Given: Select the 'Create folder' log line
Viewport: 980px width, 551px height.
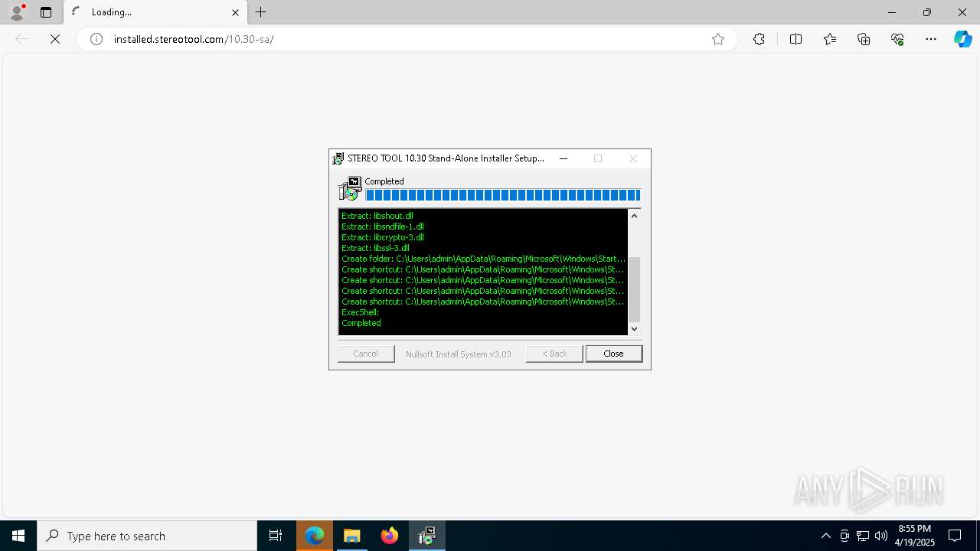Looking at the screenshot, I should 483,259.
